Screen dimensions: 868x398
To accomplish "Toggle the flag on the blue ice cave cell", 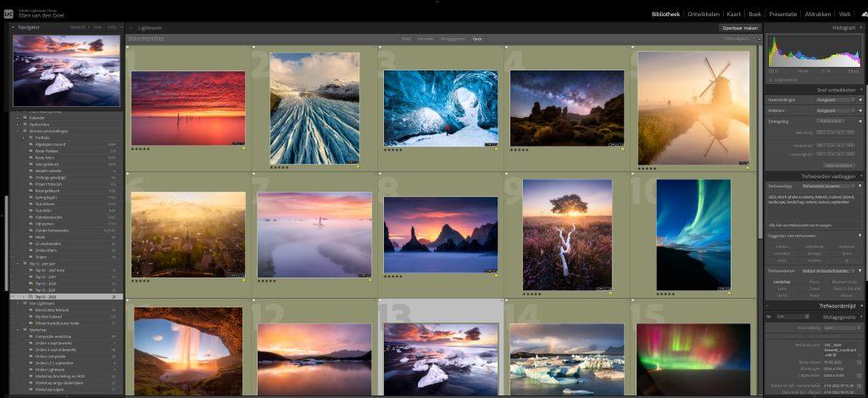I will tap(381, 48).
